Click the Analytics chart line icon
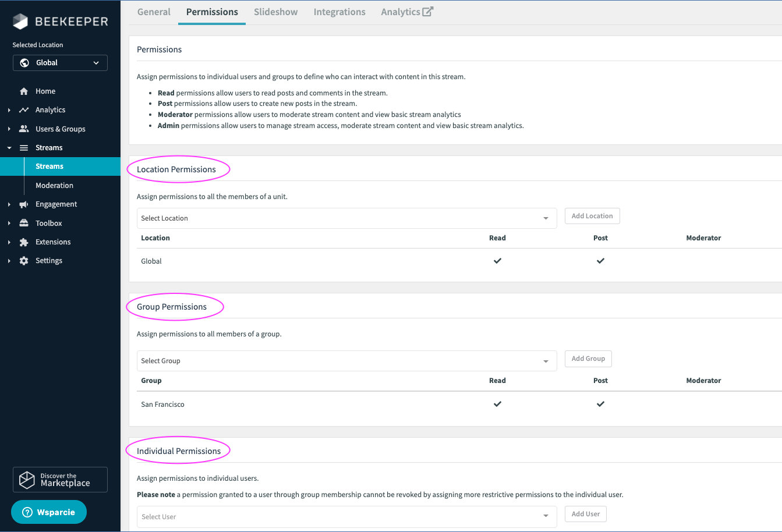 24,110
